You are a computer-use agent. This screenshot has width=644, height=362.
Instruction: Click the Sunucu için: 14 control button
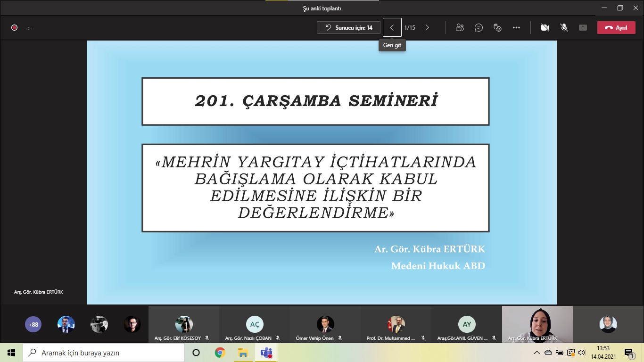tap(348, 27)
